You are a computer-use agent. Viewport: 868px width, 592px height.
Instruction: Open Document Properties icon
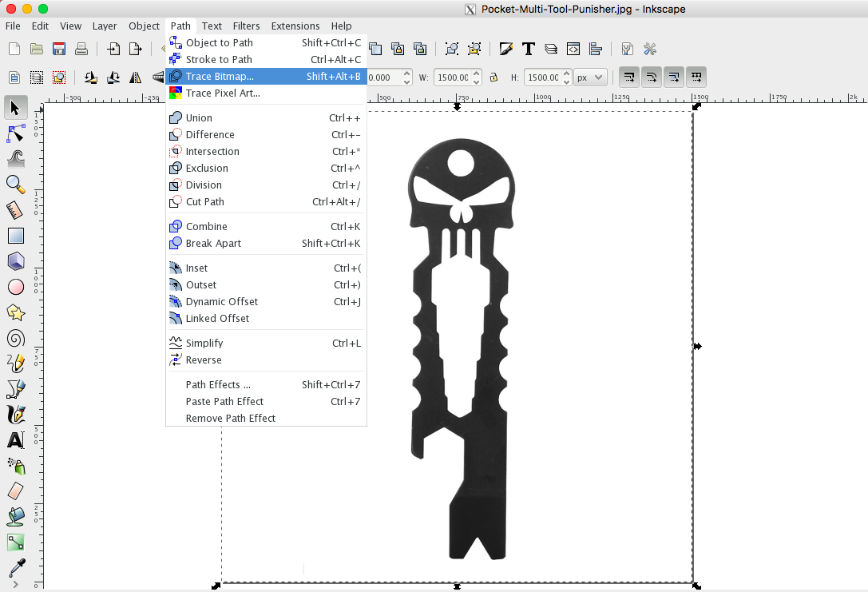(627, 49)
